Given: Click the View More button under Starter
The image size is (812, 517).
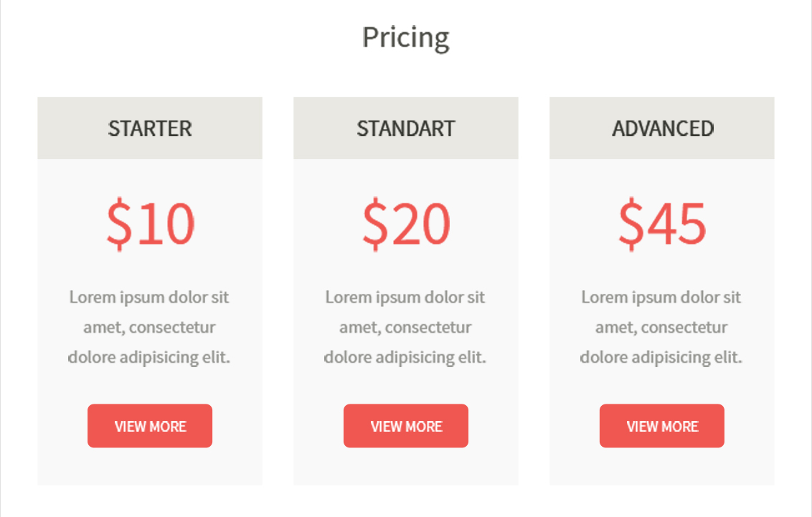Looking at the screenshot, I should click(x=150, y=426).
